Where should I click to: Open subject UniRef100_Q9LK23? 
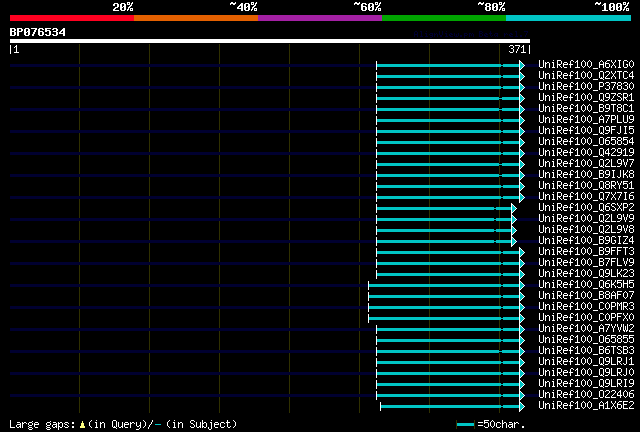(586, 274)
